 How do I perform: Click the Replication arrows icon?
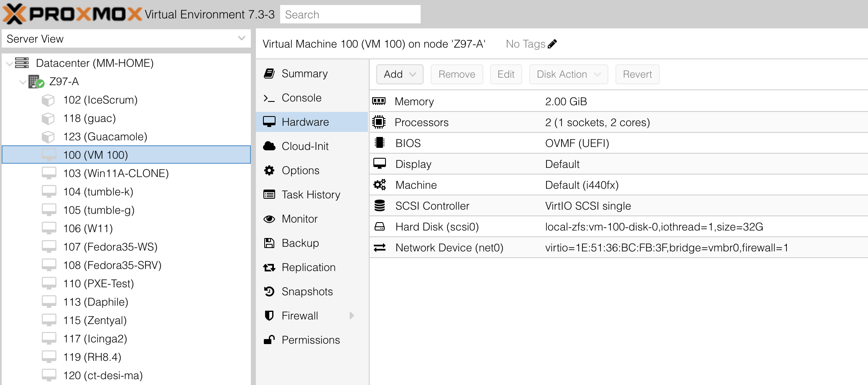[269, 267]
